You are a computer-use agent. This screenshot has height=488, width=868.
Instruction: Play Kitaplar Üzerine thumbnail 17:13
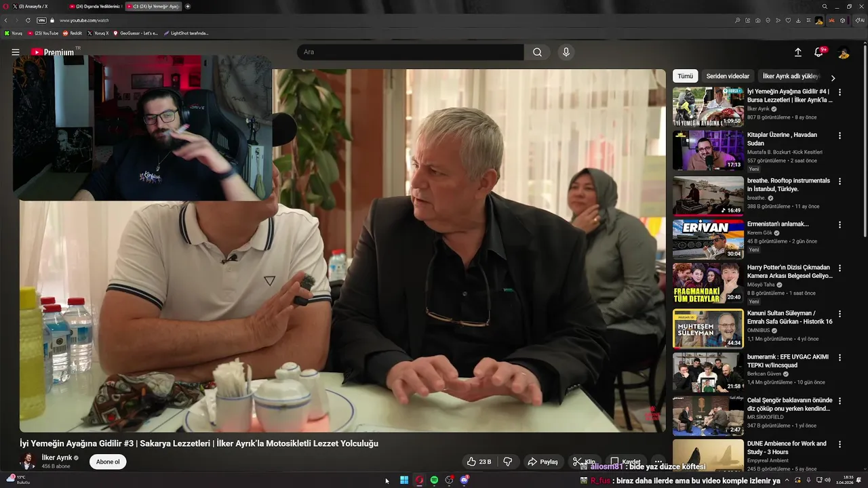[708, 150]
